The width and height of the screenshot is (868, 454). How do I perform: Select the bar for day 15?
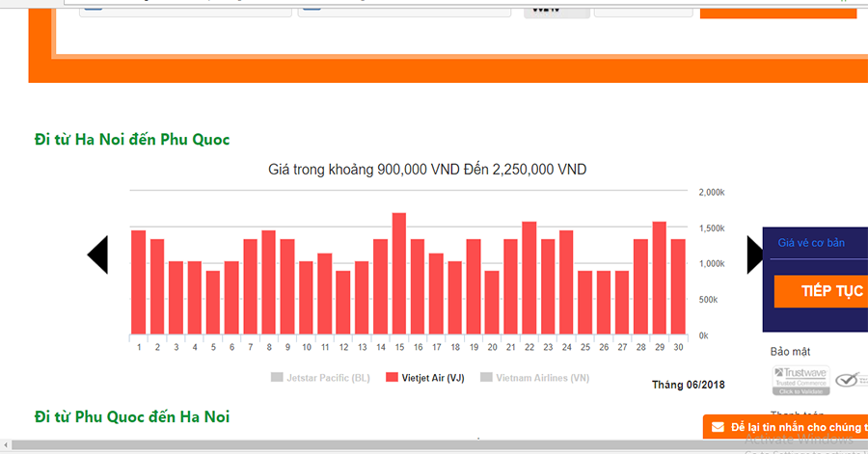coord(399,274)
